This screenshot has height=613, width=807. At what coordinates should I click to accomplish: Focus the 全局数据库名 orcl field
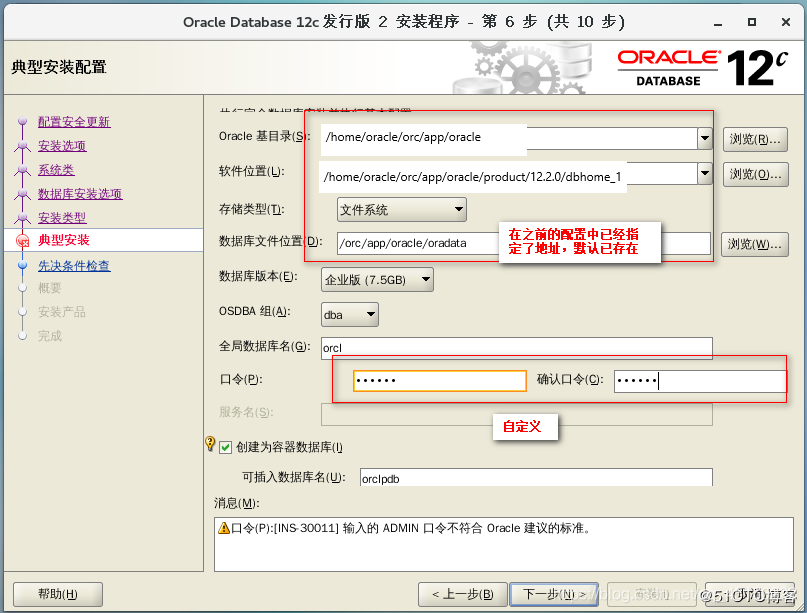[x=517, y=348]
